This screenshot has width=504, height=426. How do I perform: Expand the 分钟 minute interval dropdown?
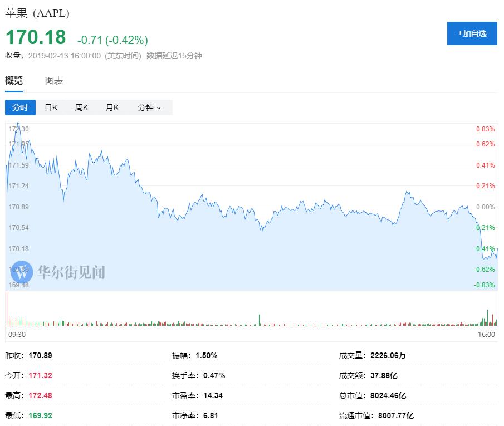[149, 107]
